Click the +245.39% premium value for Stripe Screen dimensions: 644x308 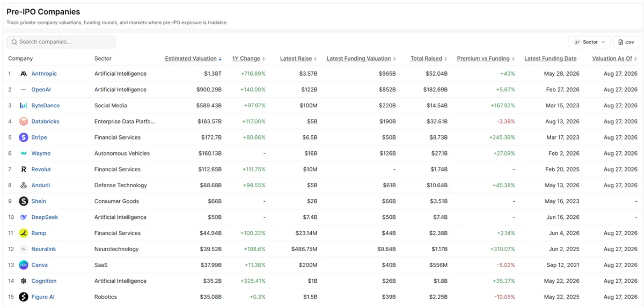pyautogui.click(x=502, y=137)
